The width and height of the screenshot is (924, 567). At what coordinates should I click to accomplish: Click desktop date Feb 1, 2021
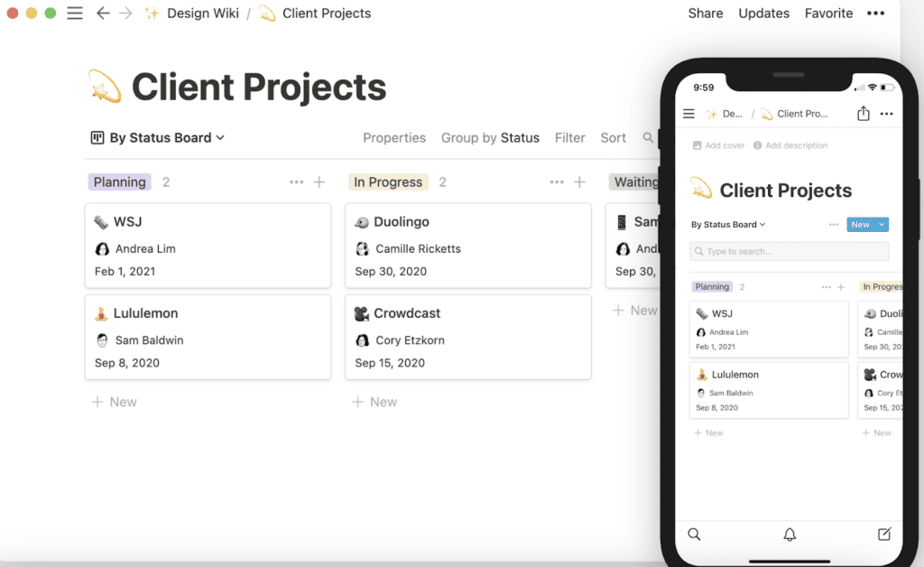click(125, 272)
